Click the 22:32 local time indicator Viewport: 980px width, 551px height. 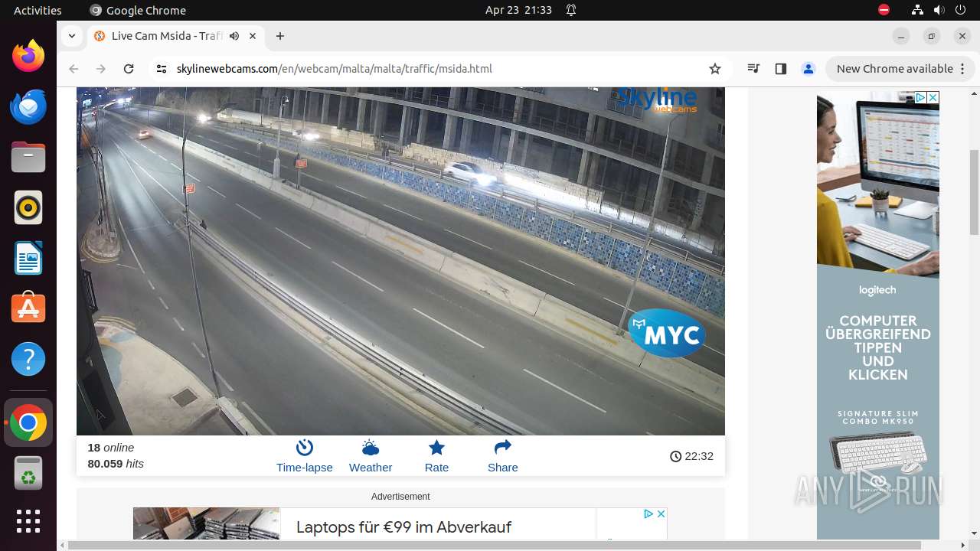(691, 456)
